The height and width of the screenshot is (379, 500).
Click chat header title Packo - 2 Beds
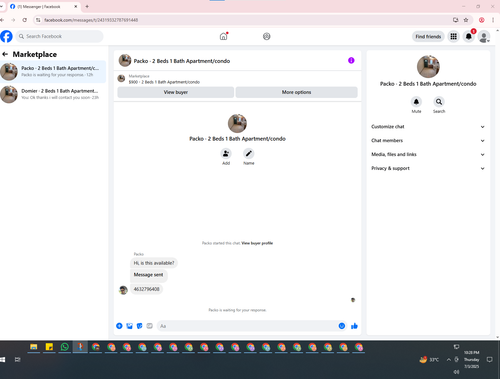182,61
